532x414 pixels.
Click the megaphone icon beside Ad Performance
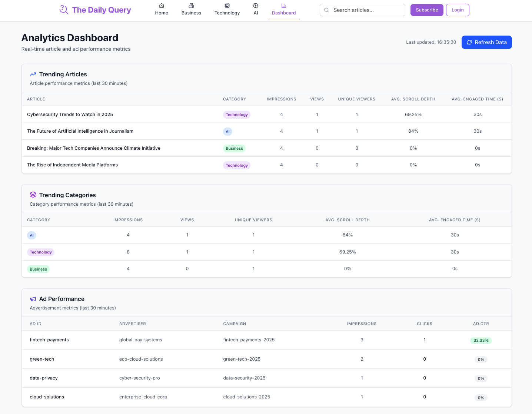pyautogui.click(x=33, y=299)
